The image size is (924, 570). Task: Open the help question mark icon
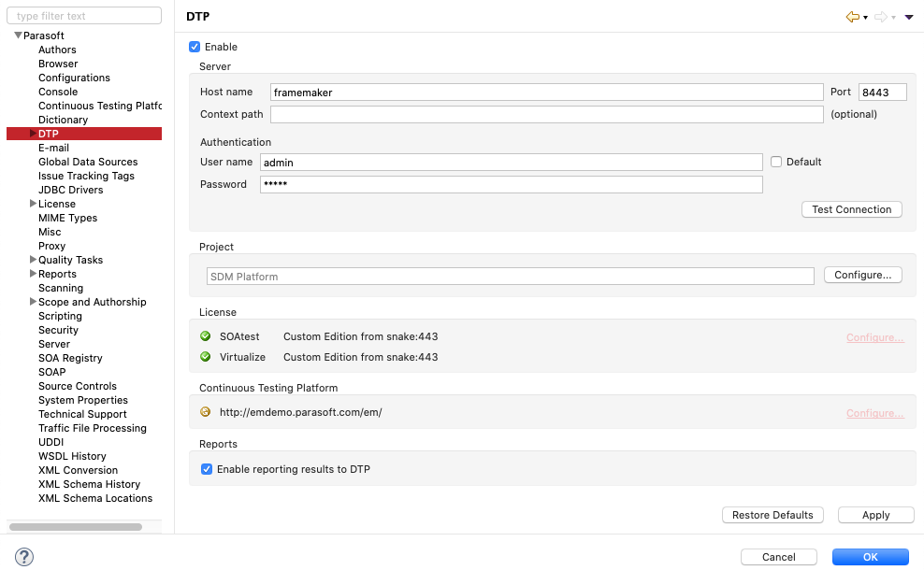coord(24,557)
